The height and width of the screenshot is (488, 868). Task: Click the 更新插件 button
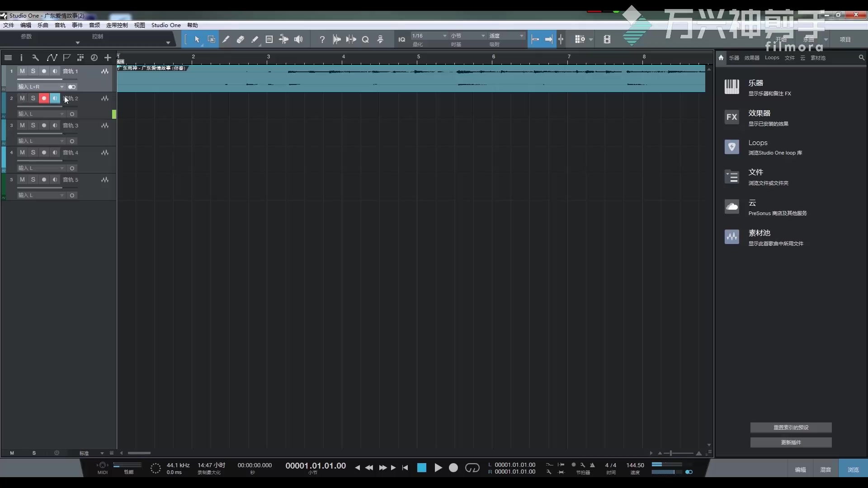click(791, 442)
